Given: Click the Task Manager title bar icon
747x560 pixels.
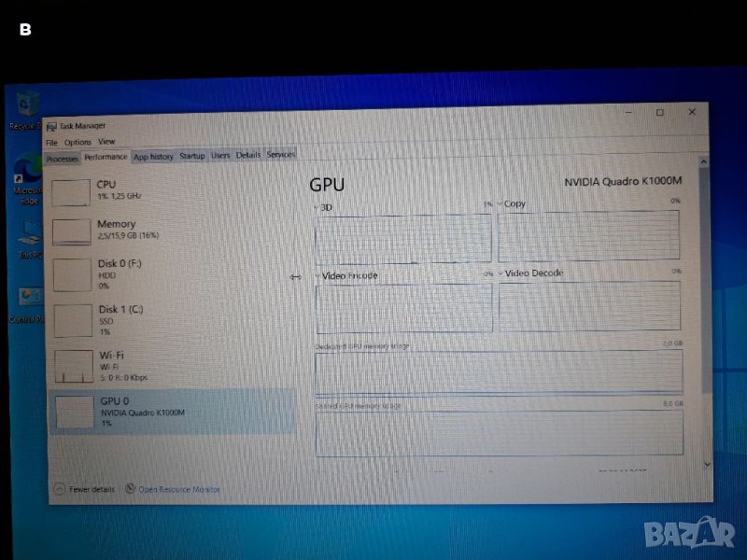Looking at the screenshot, I should 51,125.
